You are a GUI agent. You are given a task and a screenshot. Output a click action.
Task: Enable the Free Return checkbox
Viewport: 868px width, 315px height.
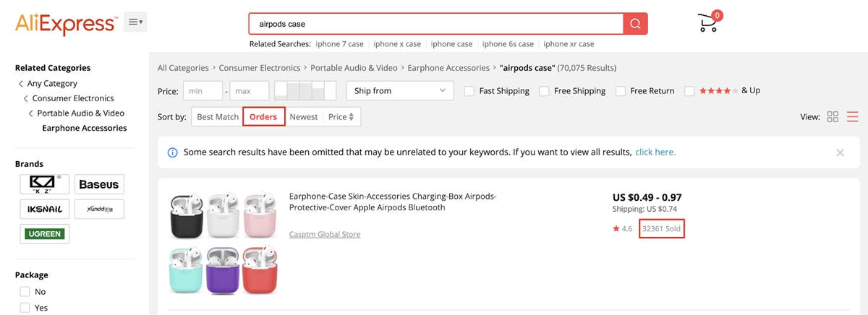pos(621,91)
